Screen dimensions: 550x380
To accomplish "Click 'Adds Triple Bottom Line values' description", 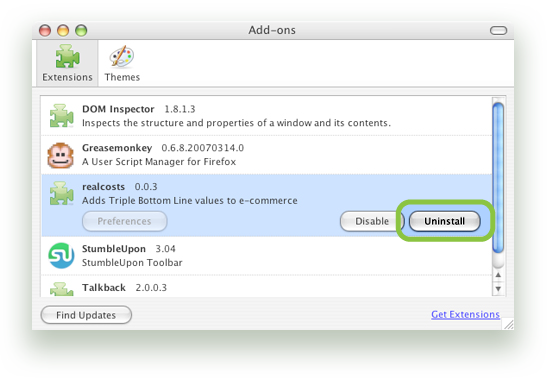I will click(189, 201).
